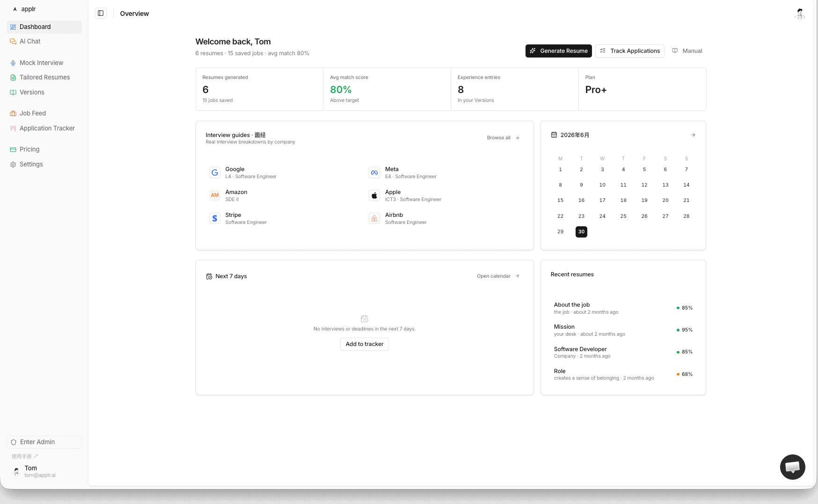
Task: Toggle the sidebar panel icon
Action: [101, 13]
